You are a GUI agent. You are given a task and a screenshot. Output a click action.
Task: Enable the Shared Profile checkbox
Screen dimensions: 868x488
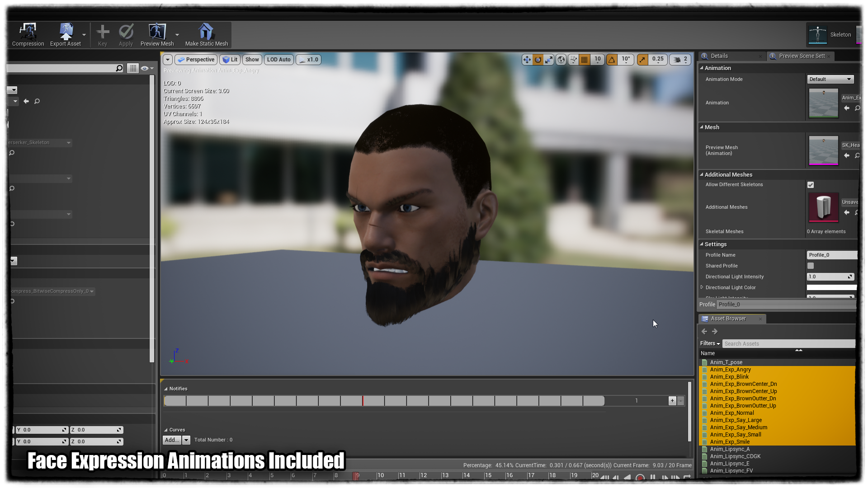811,266
